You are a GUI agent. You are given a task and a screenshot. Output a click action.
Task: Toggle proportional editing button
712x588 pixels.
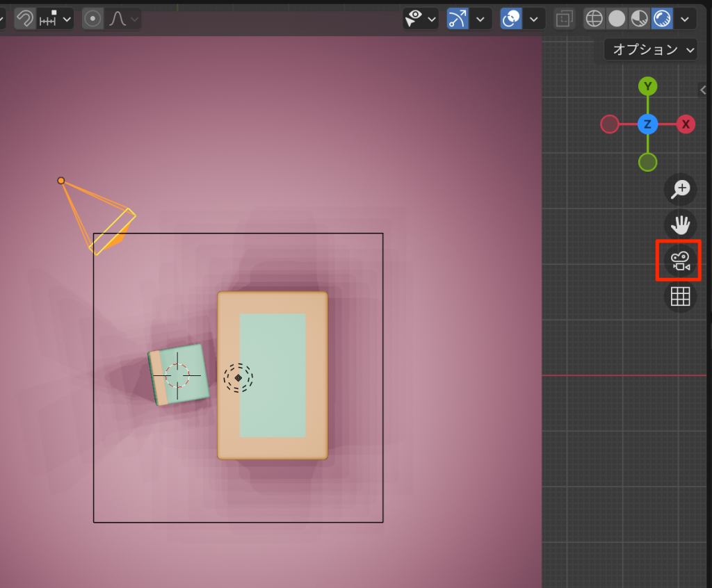(x=93, y=18)
